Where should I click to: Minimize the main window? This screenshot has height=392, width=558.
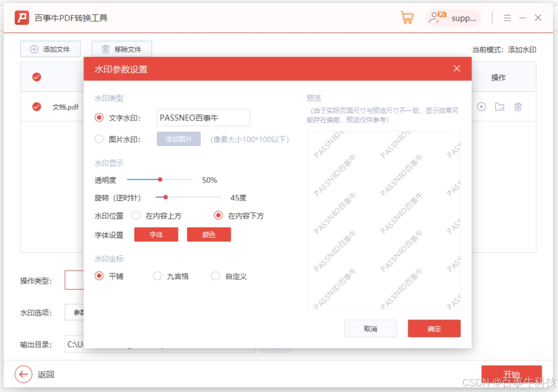pyautogui.click(x=522, y=18)
